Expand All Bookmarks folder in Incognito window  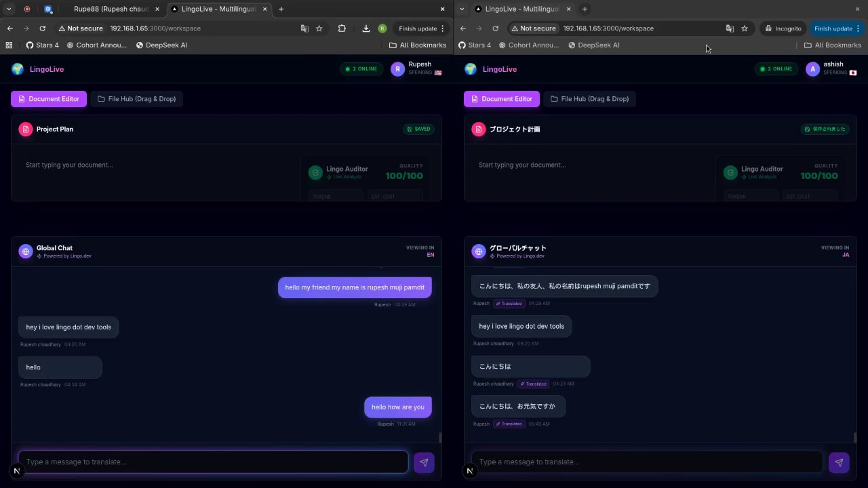click(832, 45)
